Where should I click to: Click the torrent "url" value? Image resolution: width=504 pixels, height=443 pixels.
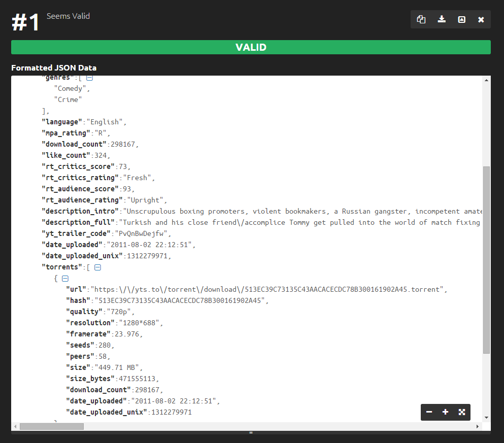coord(267,289)
